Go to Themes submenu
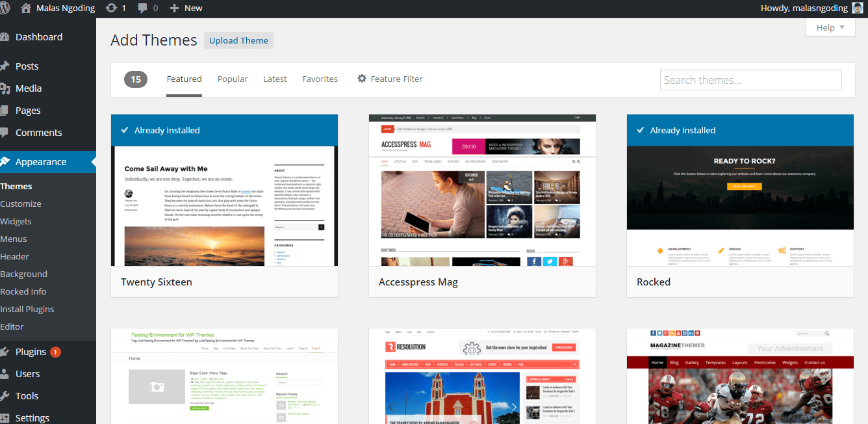The width and height of the screenshot is (868, 424). point(16,186)
